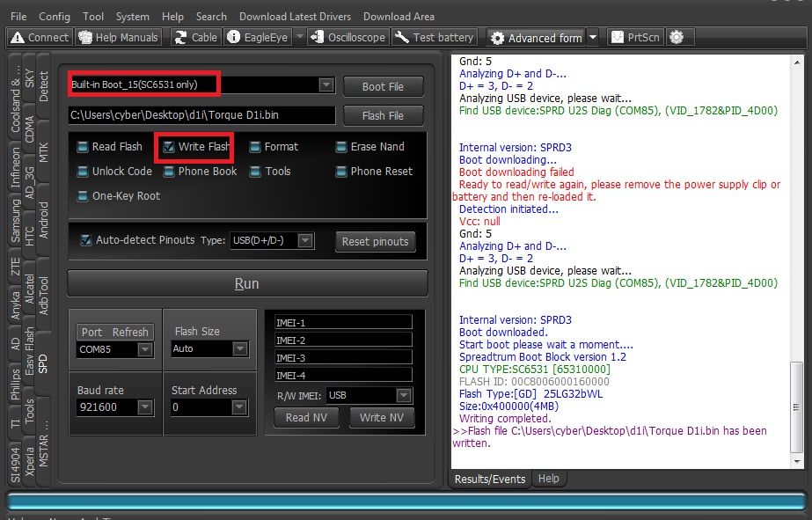Viewport: 812px width, 520px height.
Task: Click the blue progress bar at the bottom
Action: 405,502
